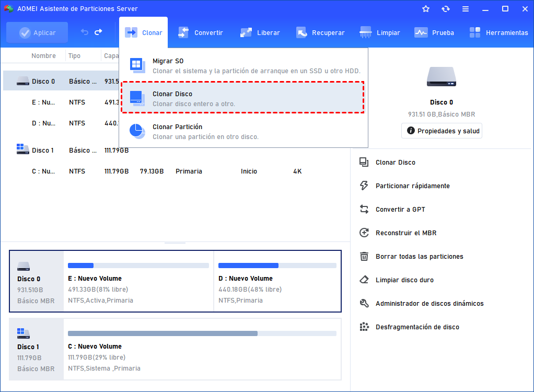This screenshot has width=534, height=392.
Task: Open the Clonar menu tab
Action: (143, 33)
